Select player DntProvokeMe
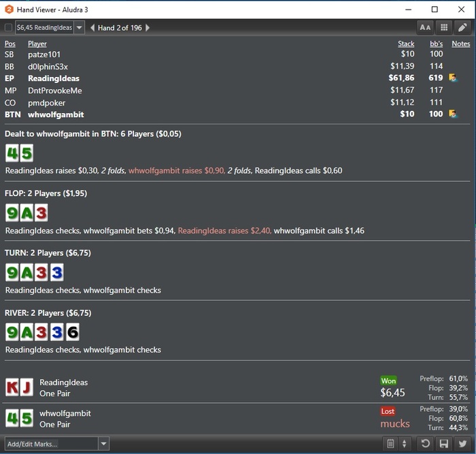 click(x=55, y=91)
